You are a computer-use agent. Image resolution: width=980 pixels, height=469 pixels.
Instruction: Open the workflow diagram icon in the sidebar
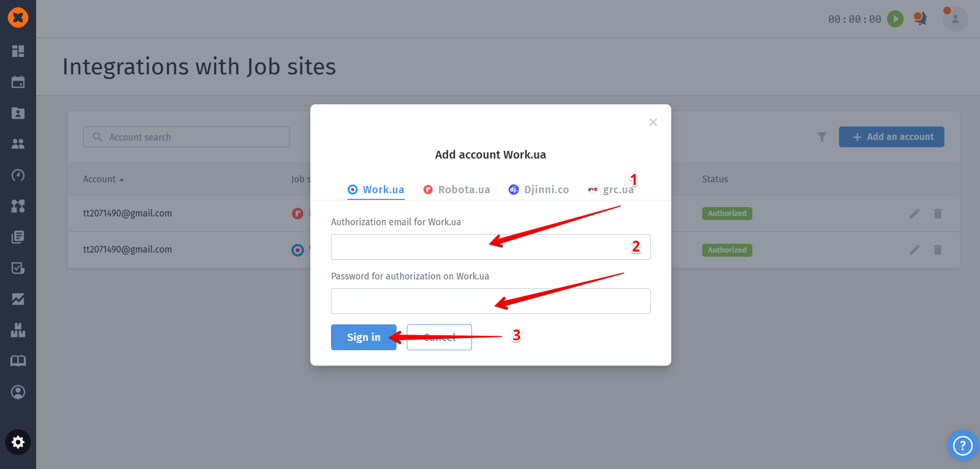pyautogui.click(x=18, y=206)
